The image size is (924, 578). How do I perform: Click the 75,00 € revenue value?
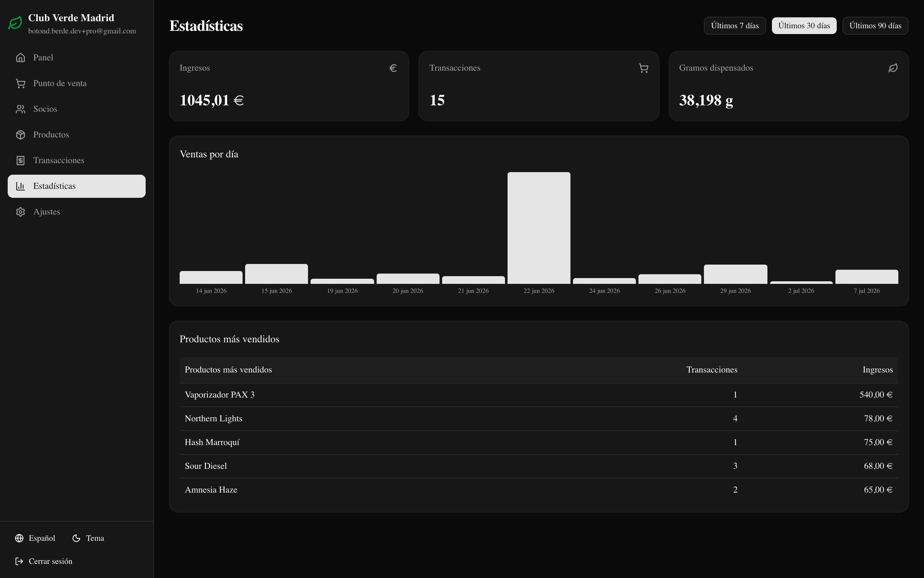point(878,442)
